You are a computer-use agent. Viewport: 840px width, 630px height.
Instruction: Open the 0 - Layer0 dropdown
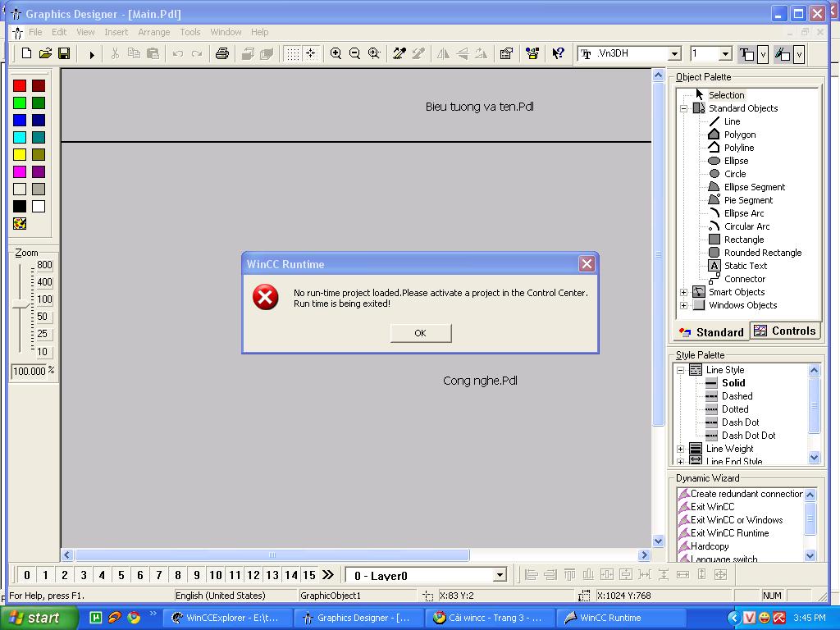499,575
